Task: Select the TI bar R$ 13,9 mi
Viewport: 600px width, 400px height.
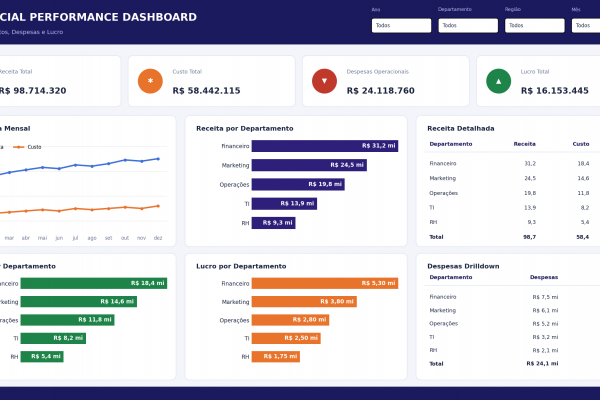Action: [x=284, y=204]
